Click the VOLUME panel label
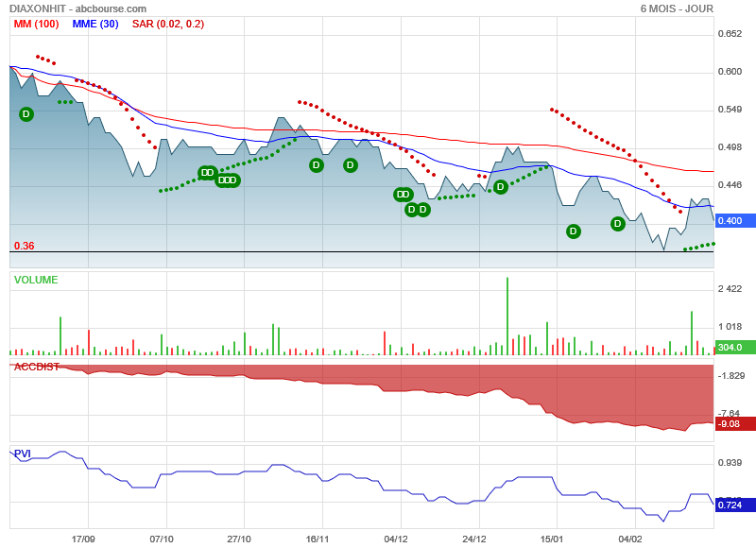Screen dimensions: 756x548 tap(36, 280)
